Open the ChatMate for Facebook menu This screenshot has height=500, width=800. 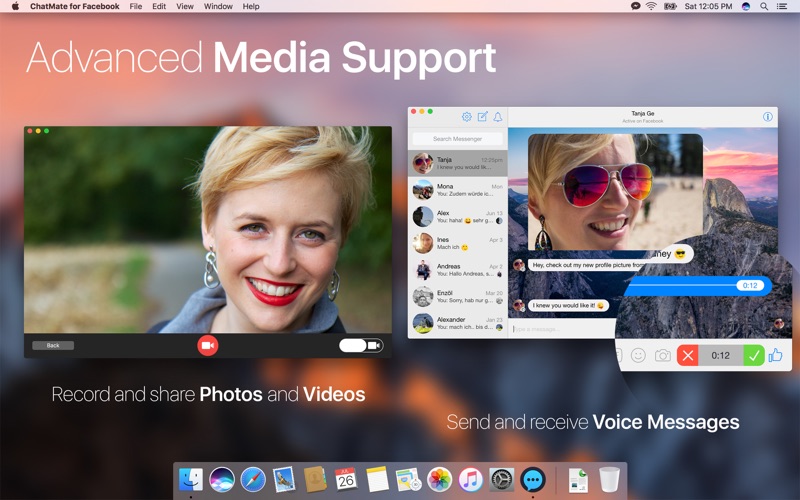click(74, 6)
